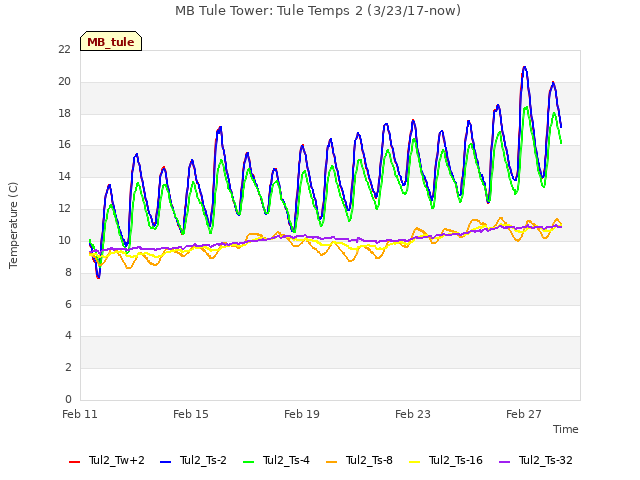Click the Feb 19 x-axis label

302,414
